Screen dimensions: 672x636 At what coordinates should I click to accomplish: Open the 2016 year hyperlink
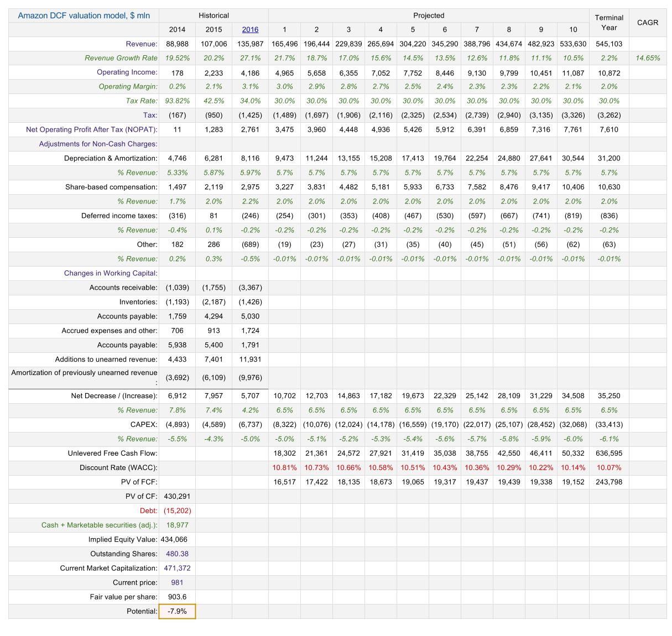click(x=250, y=30)
